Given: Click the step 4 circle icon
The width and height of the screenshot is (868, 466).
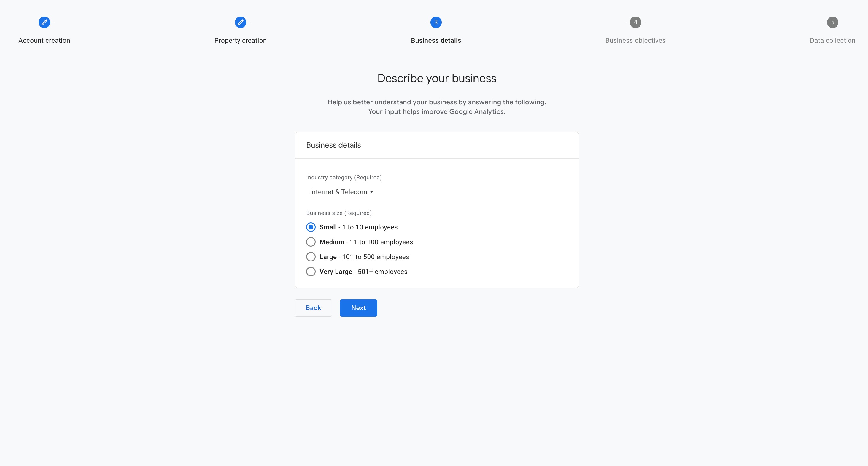Looking at the screenshot, I should [635, 23].
